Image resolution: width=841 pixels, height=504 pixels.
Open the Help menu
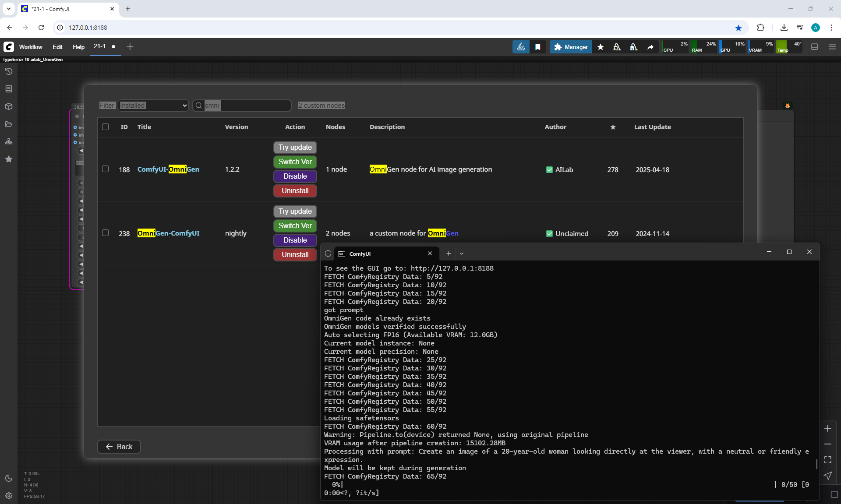point(78,47)
